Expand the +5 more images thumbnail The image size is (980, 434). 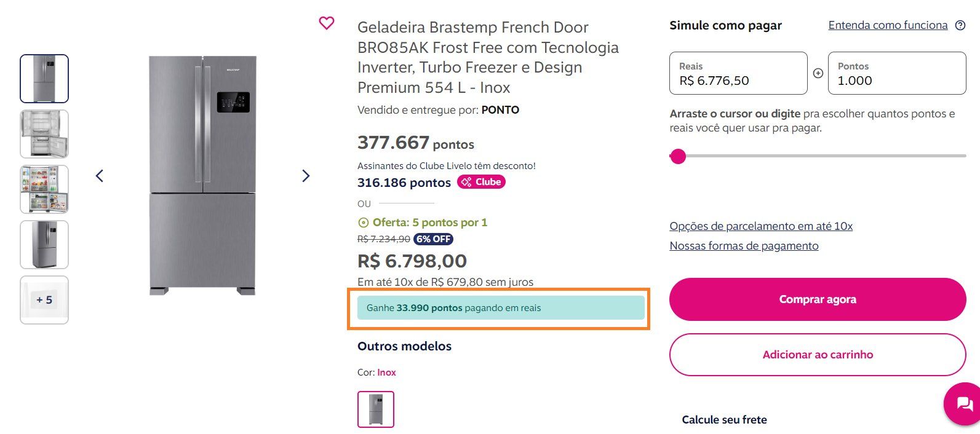point(44,300)
